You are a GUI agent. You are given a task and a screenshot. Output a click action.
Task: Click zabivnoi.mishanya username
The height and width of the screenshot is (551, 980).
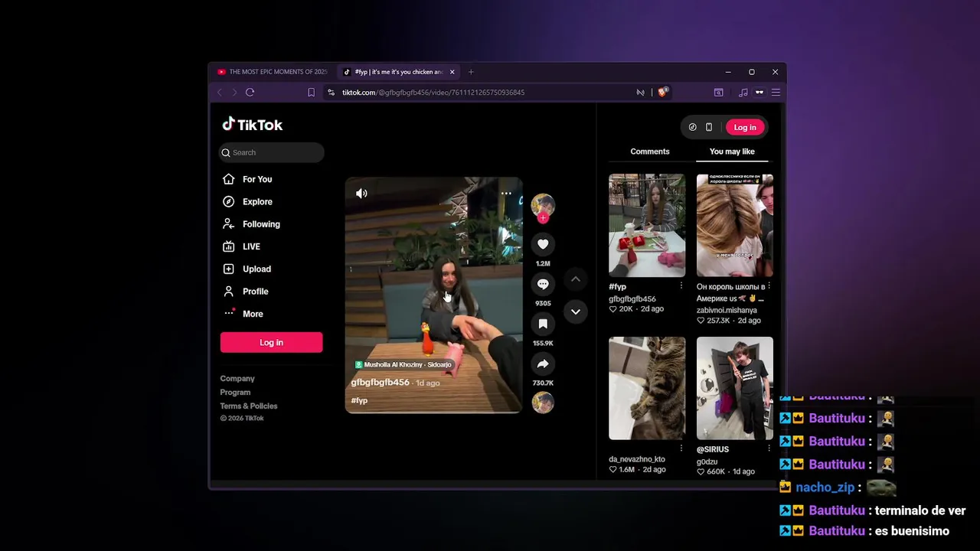727,310
